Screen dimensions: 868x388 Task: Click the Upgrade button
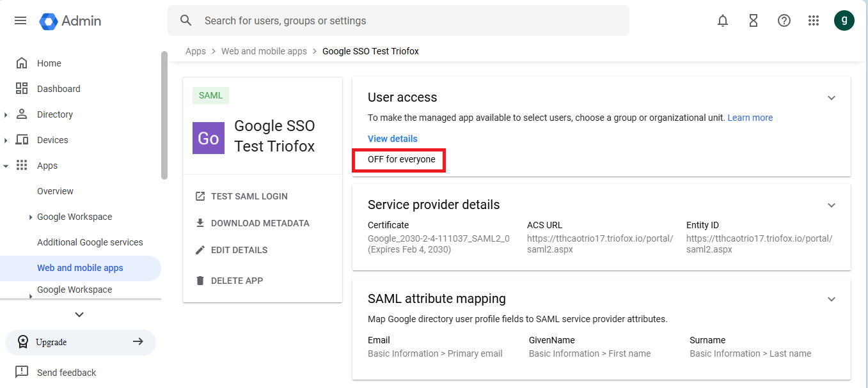click(81, 342)
